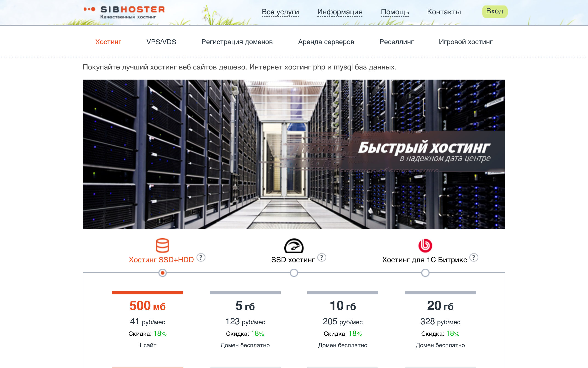The width and height of the screenshot is (588, 368).
Task: Open the Игровой хостинг section
Action: click(466, 42)
